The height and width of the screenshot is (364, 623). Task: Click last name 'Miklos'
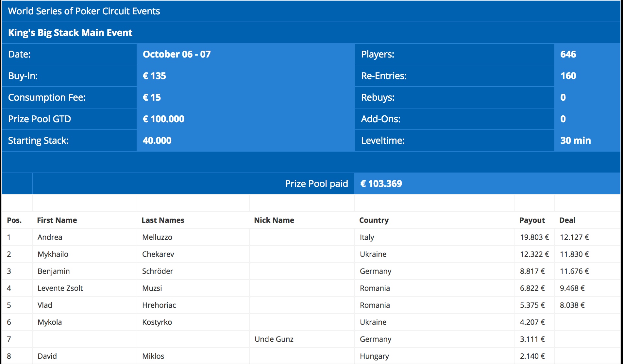(153, 356)
